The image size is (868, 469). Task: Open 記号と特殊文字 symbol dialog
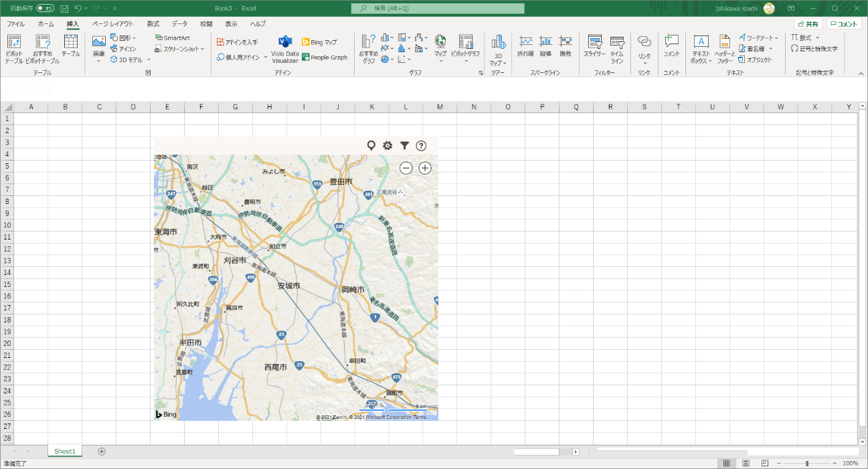pos(814,49)
